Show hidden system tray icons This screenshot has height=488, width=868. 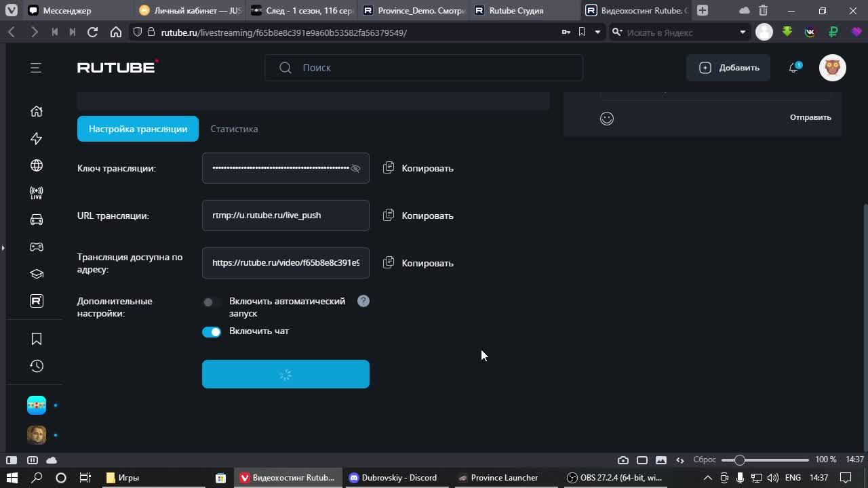(x=707, y=478)
